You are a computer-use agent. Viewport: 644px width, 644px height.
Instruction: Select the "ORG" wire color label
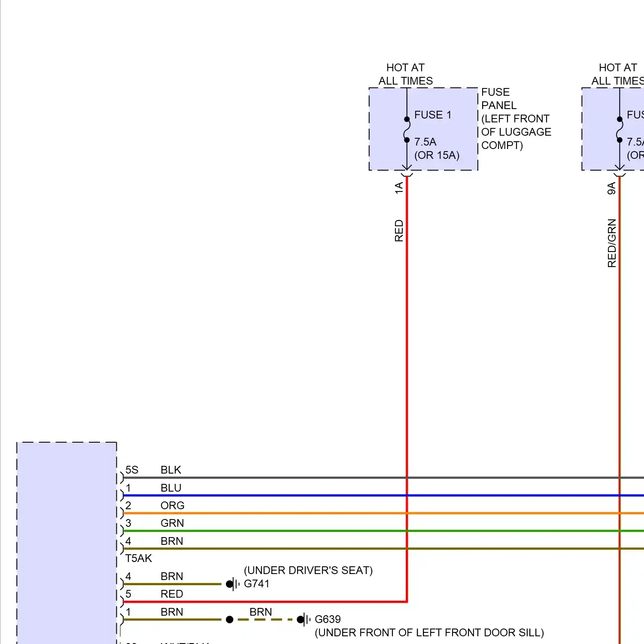point(173,505)
